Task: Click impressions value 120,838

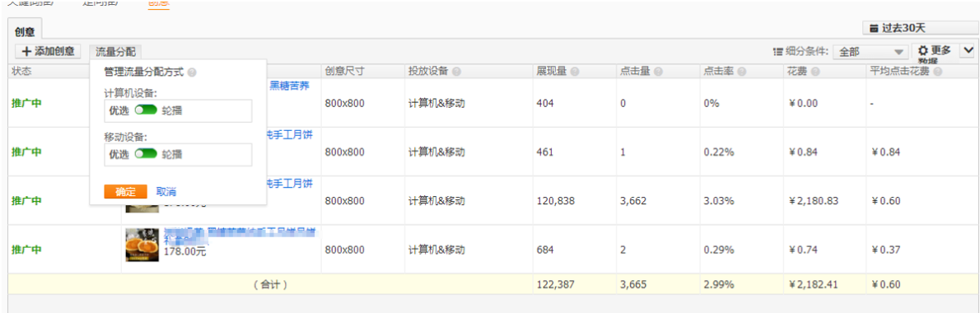Action: [x=556, y=201]
